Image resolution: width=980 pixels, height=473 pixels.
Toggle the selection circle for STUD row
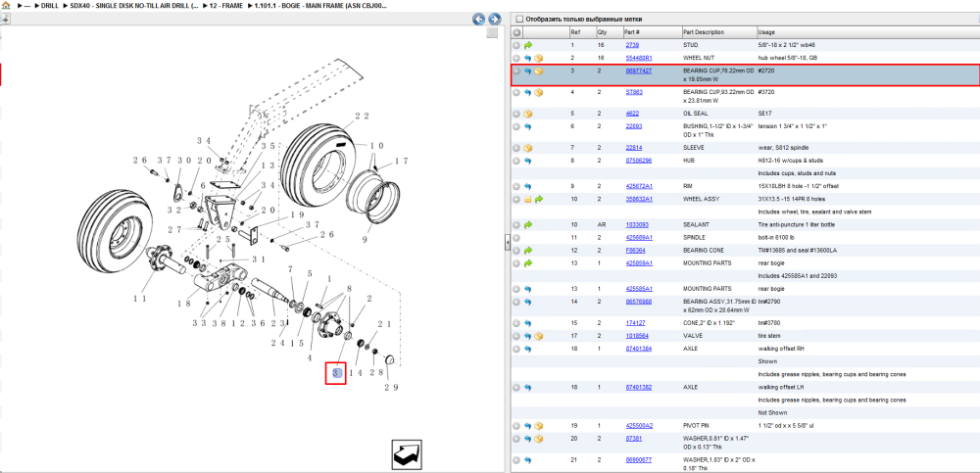click(x=516, y=45)
